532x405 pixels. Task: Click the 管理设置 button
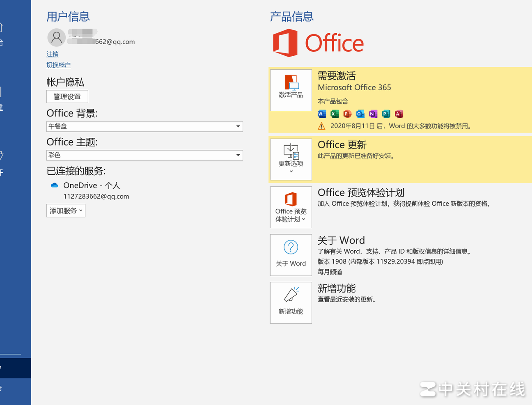[67, 97]
